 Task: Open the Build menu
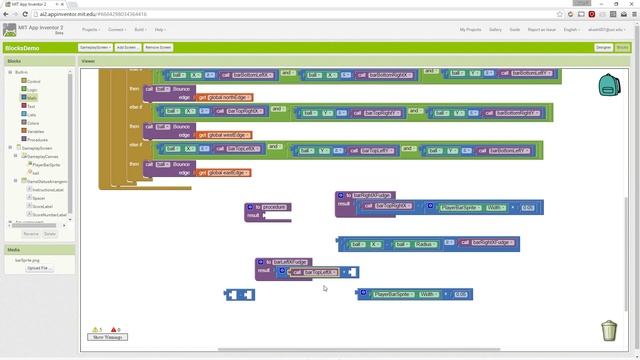pos(140,30)
